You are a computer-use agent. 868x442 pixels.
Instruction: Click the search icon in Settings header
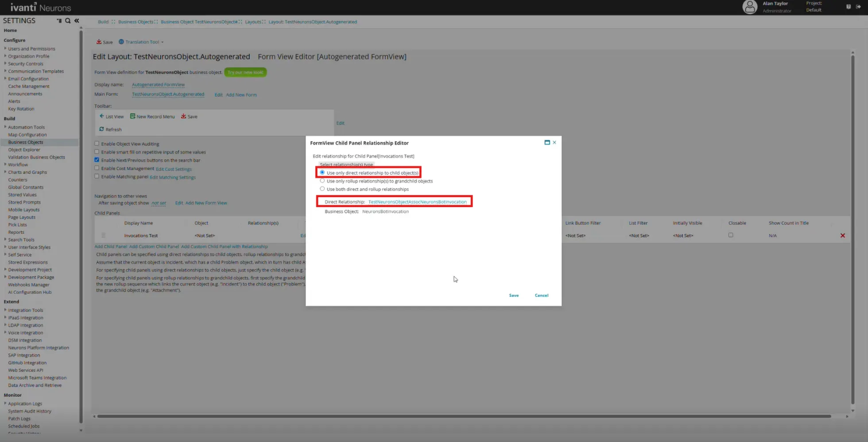click(68, 21)
